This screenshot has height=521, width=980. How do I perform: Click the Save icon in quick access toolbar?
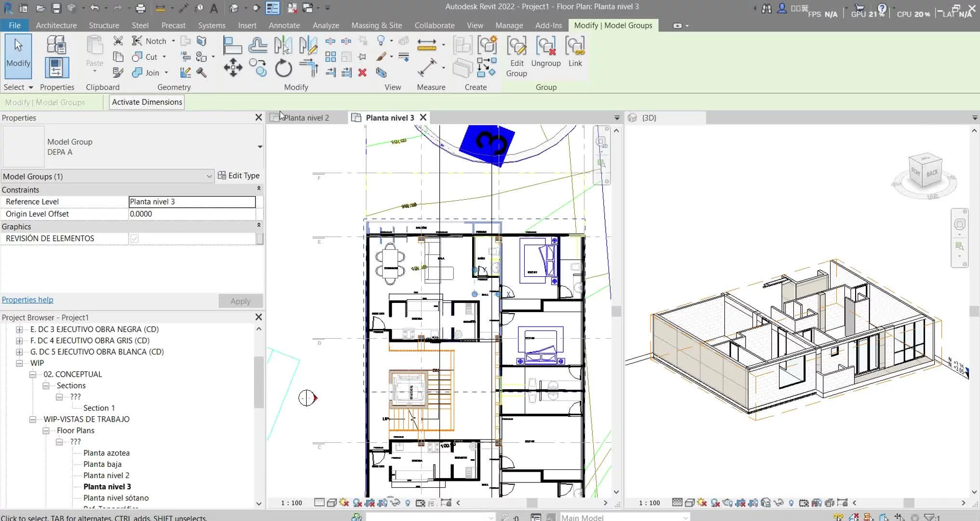(x=56, y=8)
